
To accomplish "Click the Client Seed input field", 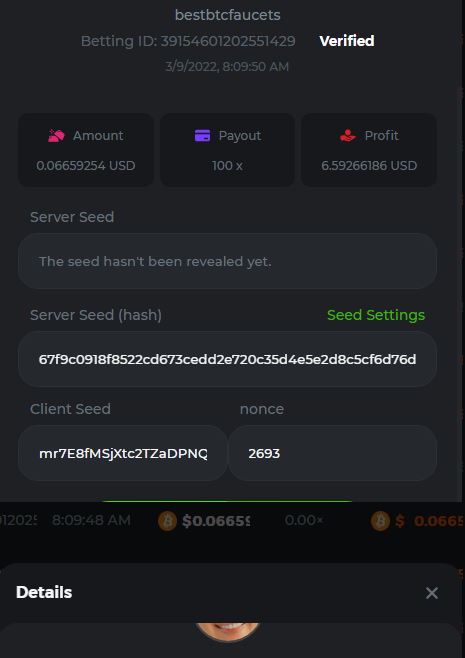I will [x=123, y=453].
